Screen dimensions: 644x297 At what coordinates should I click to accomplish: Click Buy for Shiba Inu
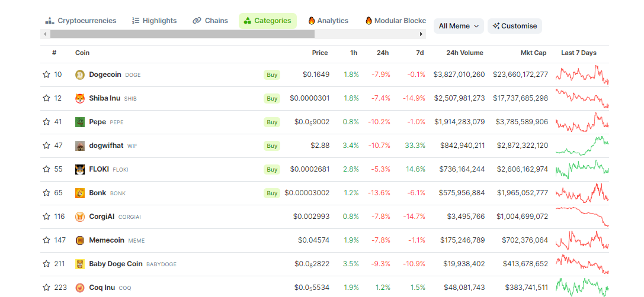[x=272, y=98]
